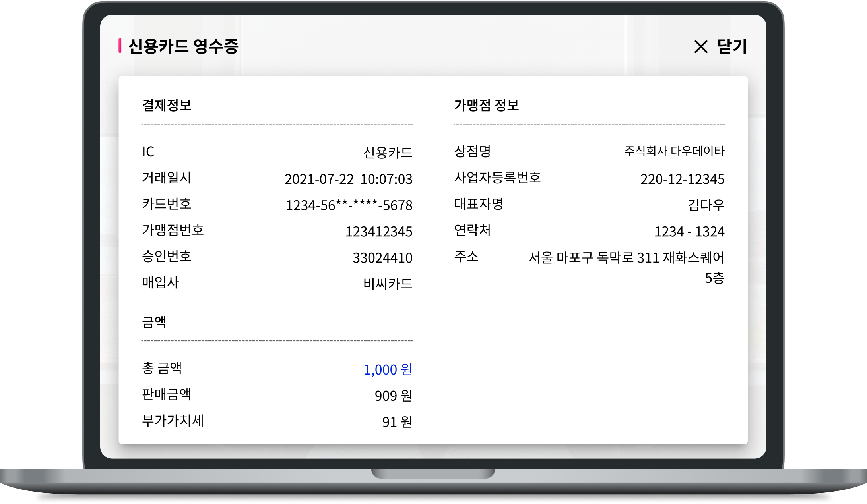Select the 금액 section heading
The height and width of the screenshot is (504, 867).
pos(154,322)
